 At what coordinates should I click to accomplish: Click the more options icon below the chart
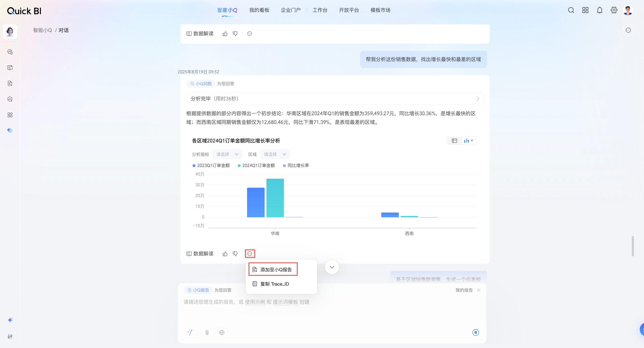[250, 254]
